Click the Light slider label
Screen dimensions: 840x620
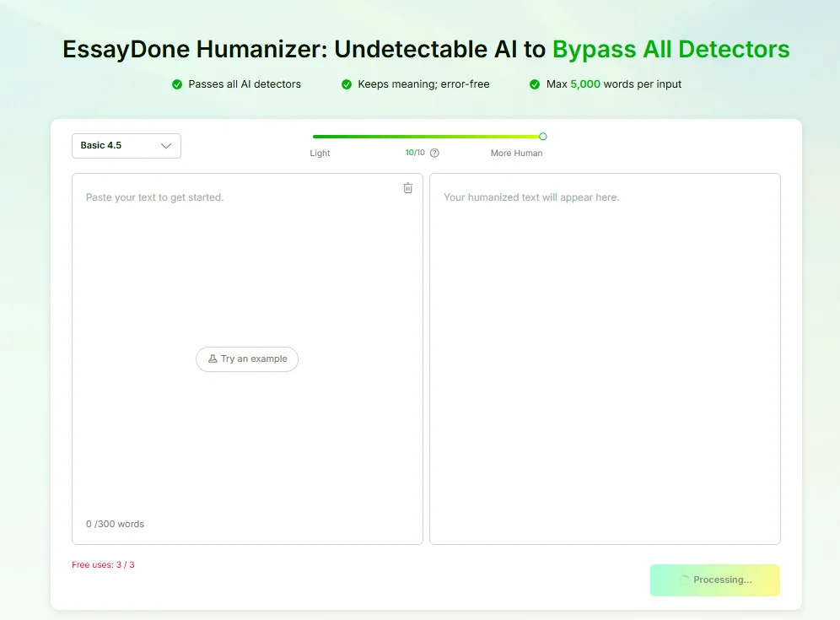320,153
